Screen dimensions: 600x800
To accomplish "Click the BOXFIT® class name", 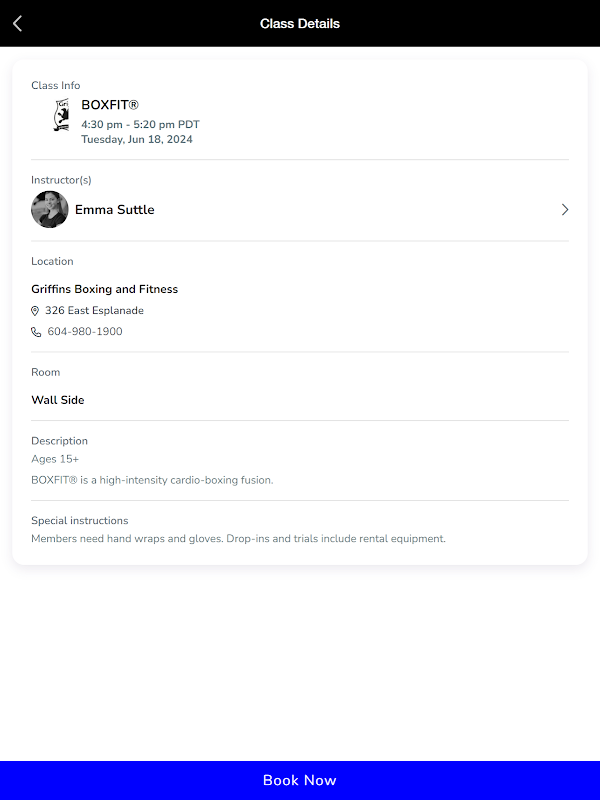I will pyautogui.click(x=110, y=104).
